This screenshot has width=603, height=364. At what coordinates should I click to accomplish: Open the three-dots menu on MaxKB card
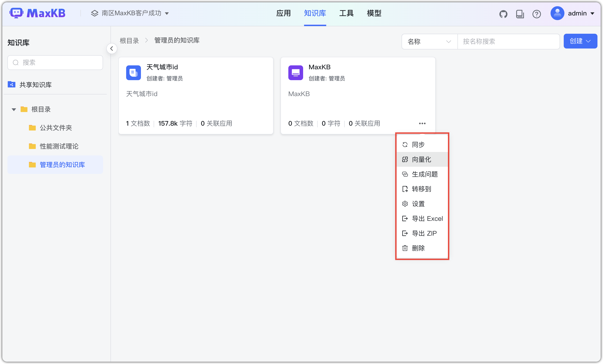[x=422, y=123]
